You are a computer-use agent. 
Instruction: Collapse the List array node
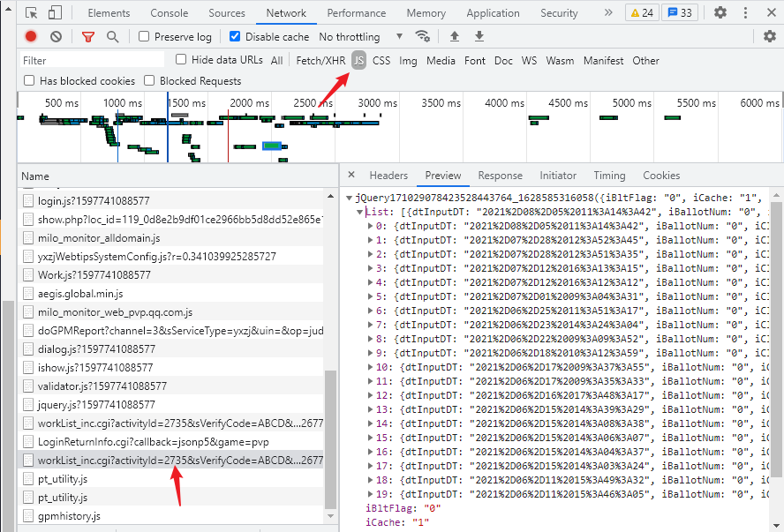pos(359,212)
